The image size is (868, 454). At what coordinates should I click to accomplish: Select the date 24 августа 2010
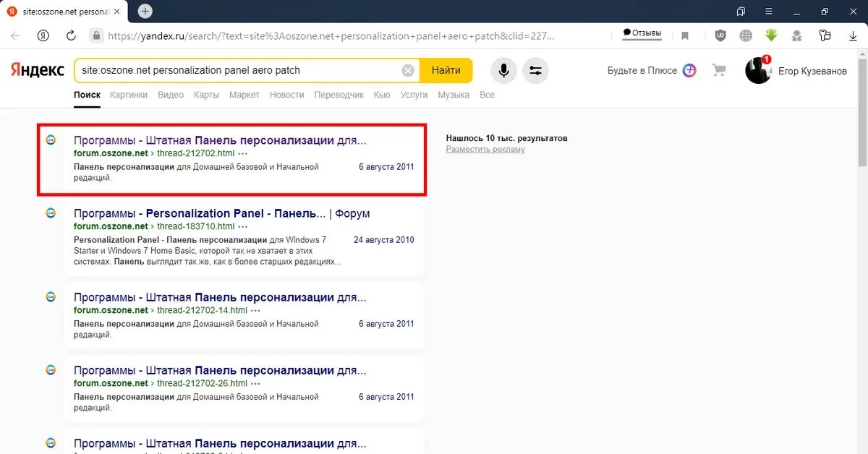coord(384,239)
